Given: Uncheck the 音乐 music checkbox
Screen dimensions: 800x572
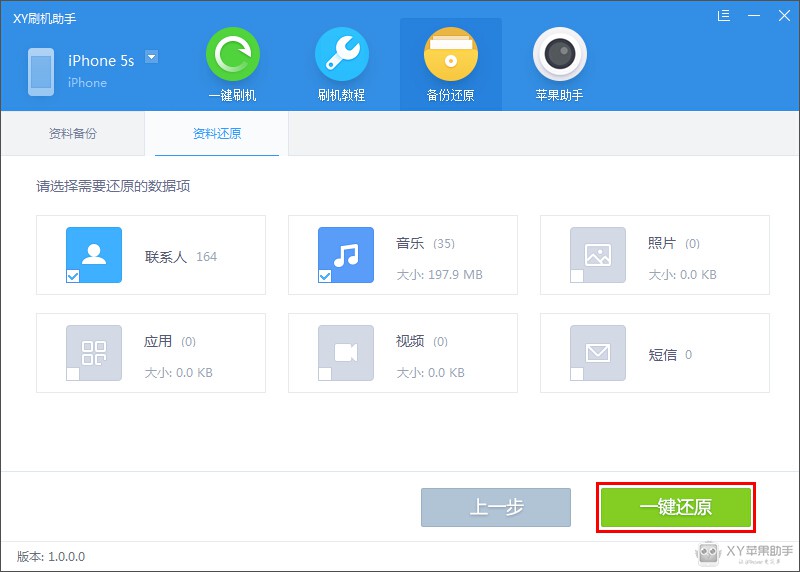Looking at the screenshot, I should 325,276.
